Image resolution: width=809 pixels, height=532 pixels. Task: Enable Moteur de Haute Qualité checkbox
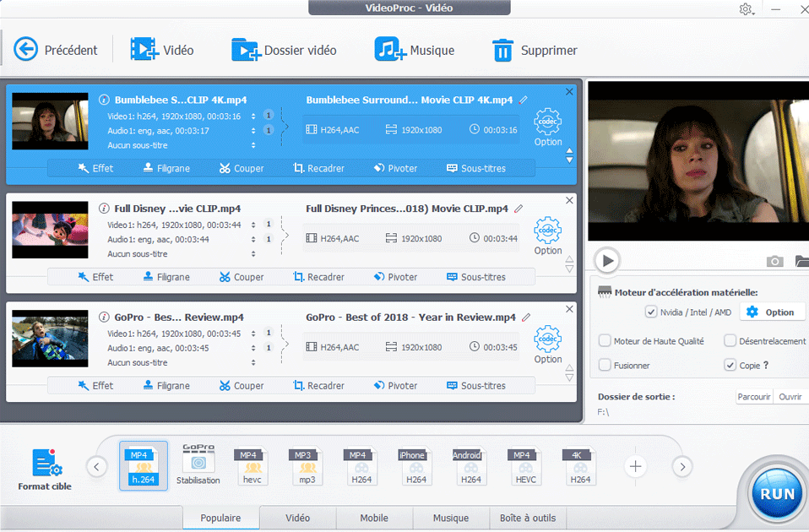click(x=605, y=341)
